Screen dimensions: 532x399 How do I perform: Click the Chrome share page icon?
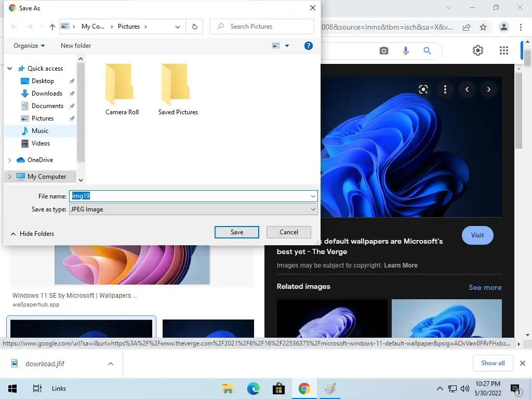(x=467, y=27)
